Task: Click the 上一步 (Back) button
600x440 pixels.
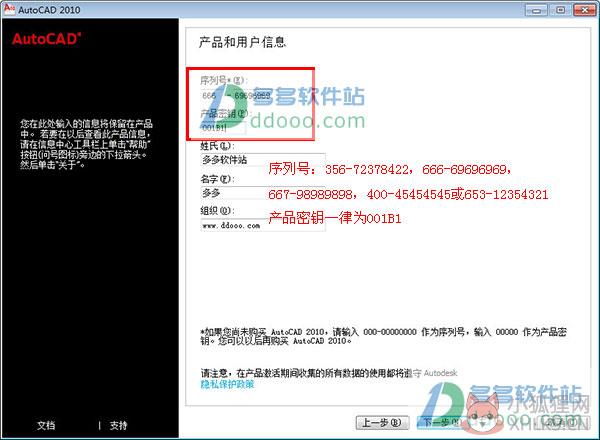Action: pyautogui.click(x=382, y=423)
